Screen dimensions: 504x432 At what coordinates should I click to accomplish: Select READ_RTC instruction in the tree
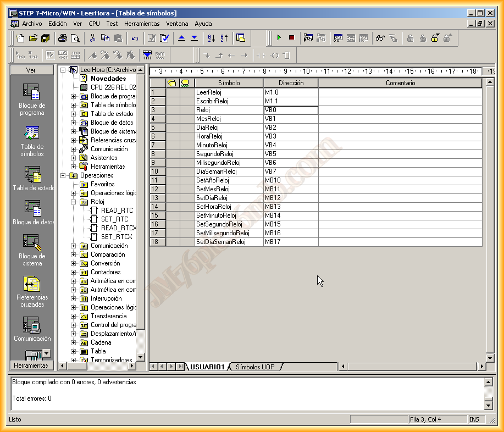coord(117,211)
